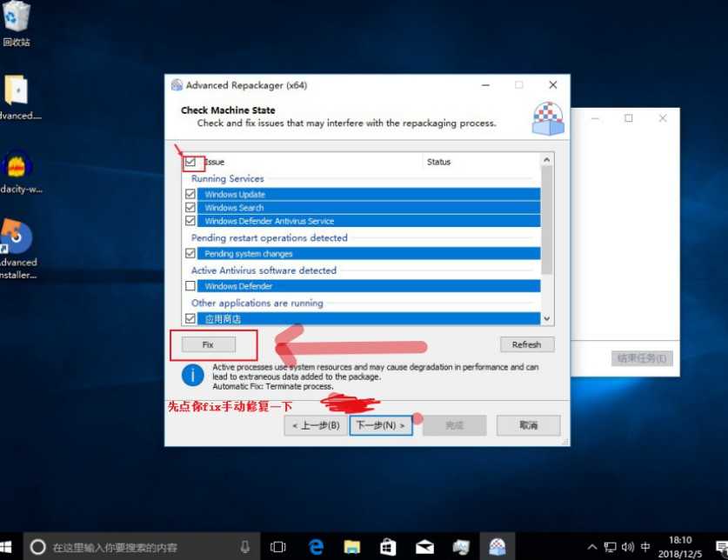728x560 pixels.
Task: Click the information icon beside description
Action: pyautogui.click(x=193, y=375)
